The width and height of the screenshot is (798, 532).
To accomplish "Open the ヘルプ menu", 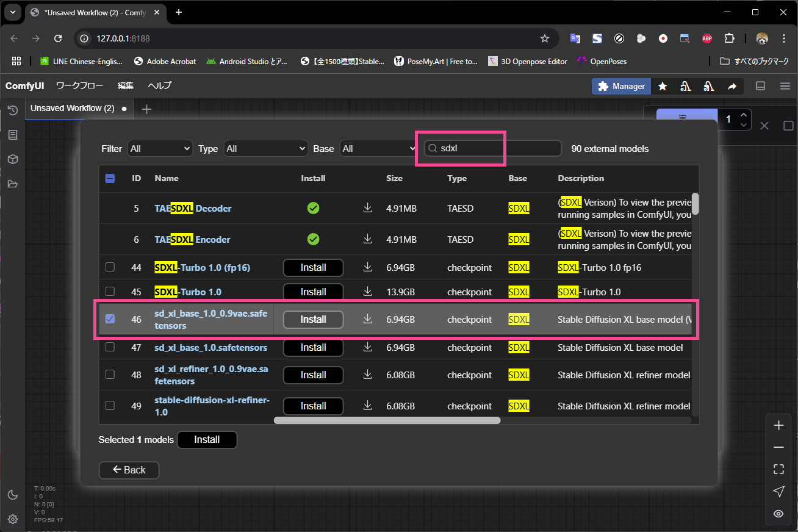I will click(159, 86).
